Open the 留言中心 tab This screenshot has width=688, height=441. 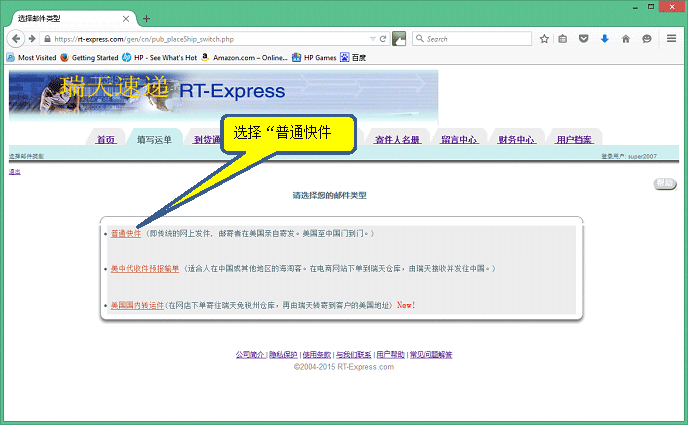point(459,139)
